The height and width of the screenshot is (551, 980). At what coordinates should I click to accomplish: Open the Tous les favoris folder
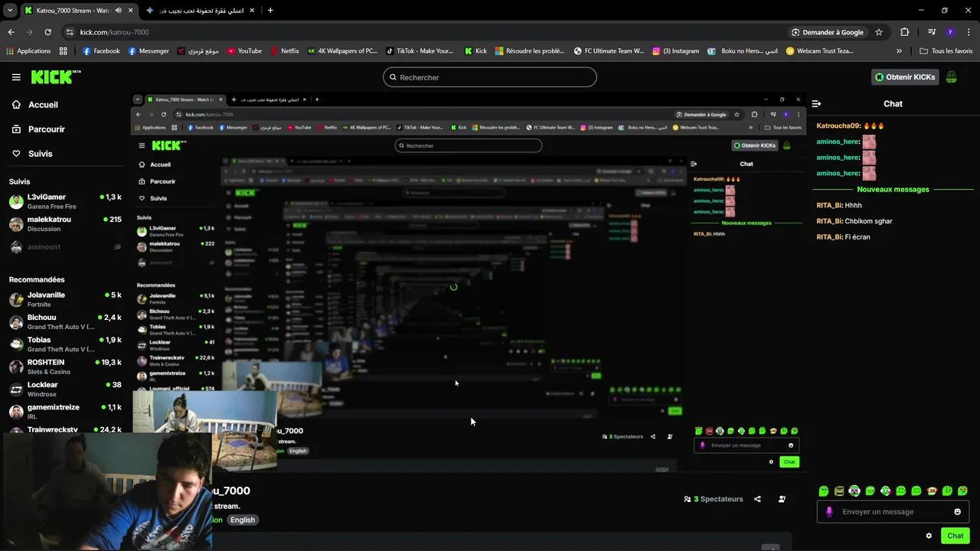click(946, 51)
